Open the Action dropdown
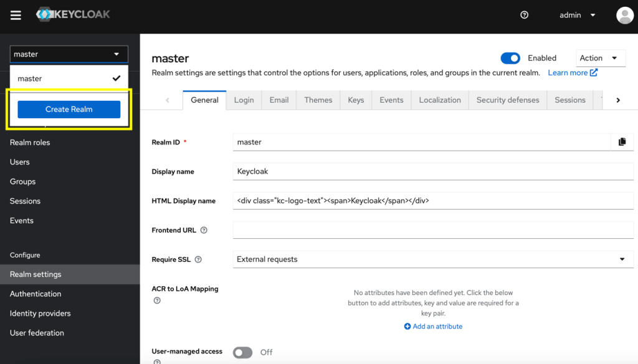 [x=600, y=58]
